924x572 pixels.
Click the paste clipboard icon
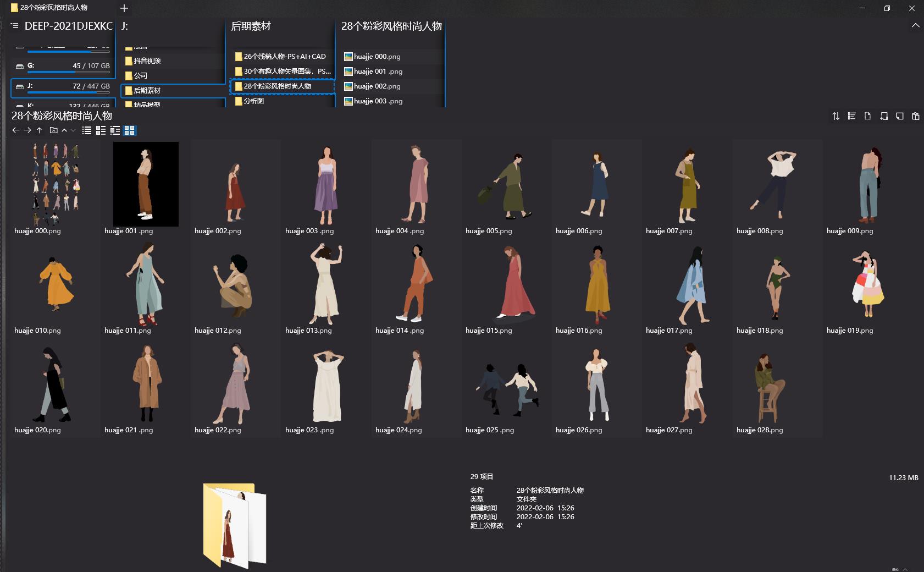(915, 116)
